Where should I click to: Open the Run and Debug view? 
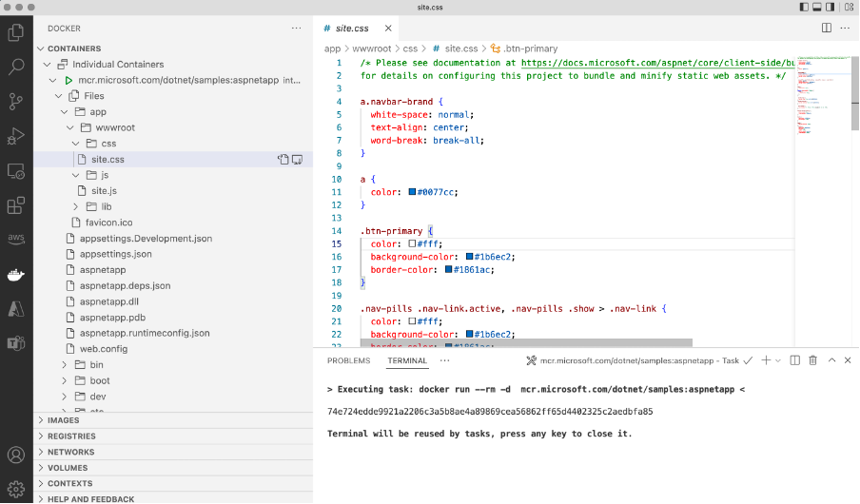tap(16, 136)
